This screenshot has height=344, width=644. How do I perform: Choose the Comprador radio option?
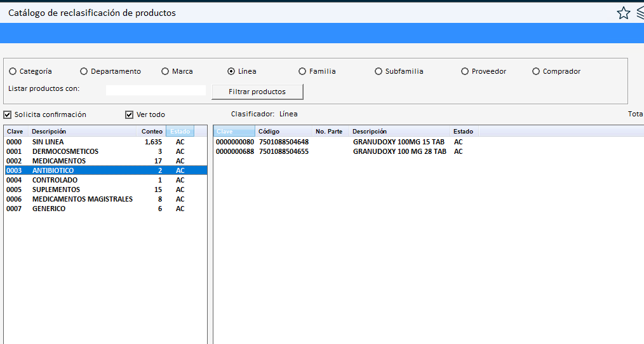(536, 71)
